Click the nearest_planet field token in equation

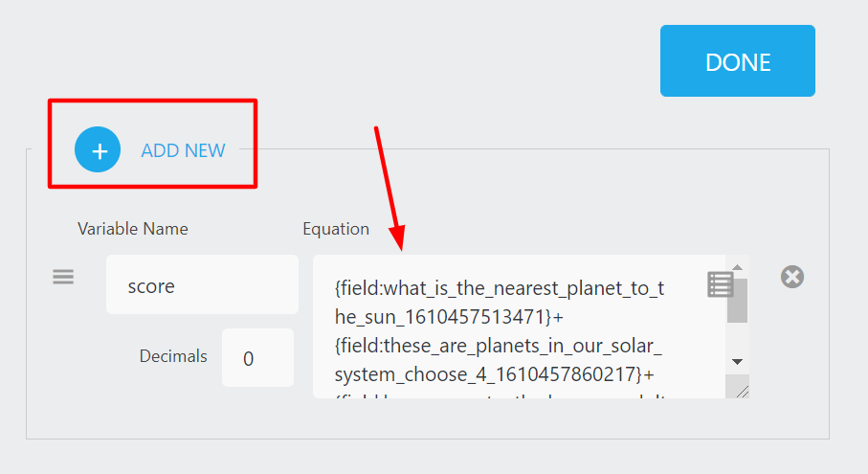pos(498,288)
